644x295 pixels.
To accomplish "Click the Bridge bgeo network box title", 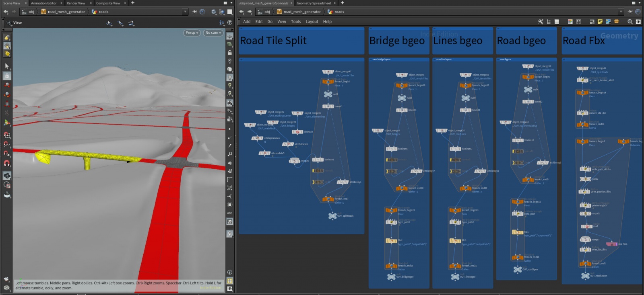I will pyautogui.click(x=397, y=41).
